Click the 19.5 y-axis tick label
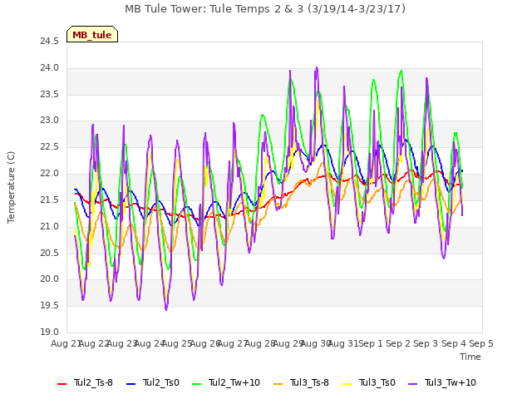532x399 pixels. point(50,306)
